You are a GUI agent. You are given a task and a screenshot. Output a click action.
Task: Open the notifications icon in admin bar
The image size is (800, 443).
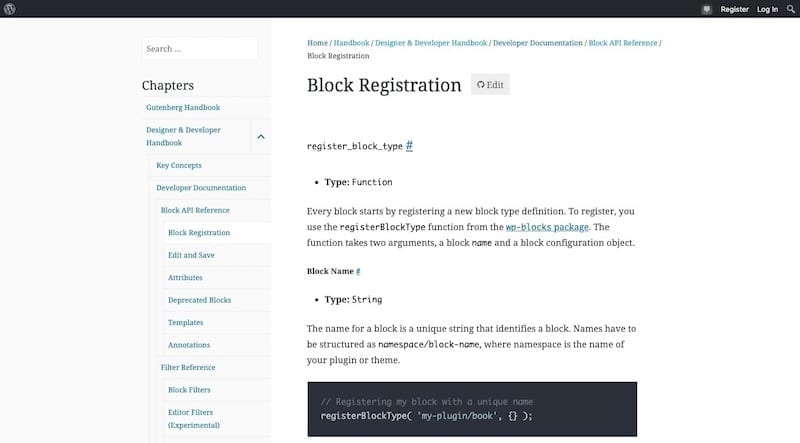[707, 9]
